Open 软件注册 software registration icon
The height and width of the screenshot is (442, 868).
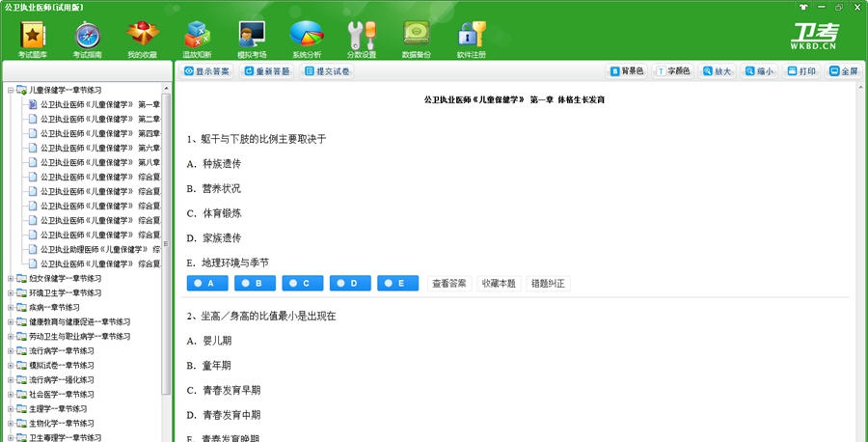click(x=471, y=37)
